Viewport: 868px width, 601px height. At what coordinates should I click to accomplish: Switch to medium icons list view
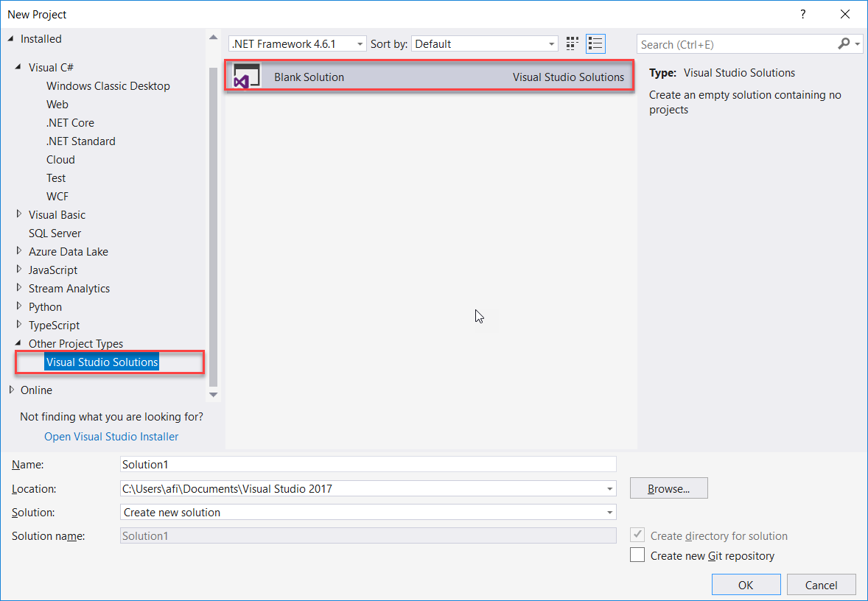coord(595,43)
